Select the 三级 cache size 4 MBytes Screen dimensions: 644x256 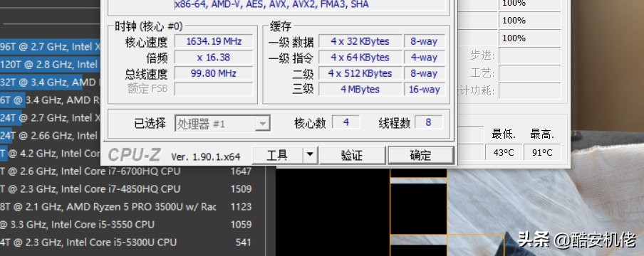[x=360, y=89]
